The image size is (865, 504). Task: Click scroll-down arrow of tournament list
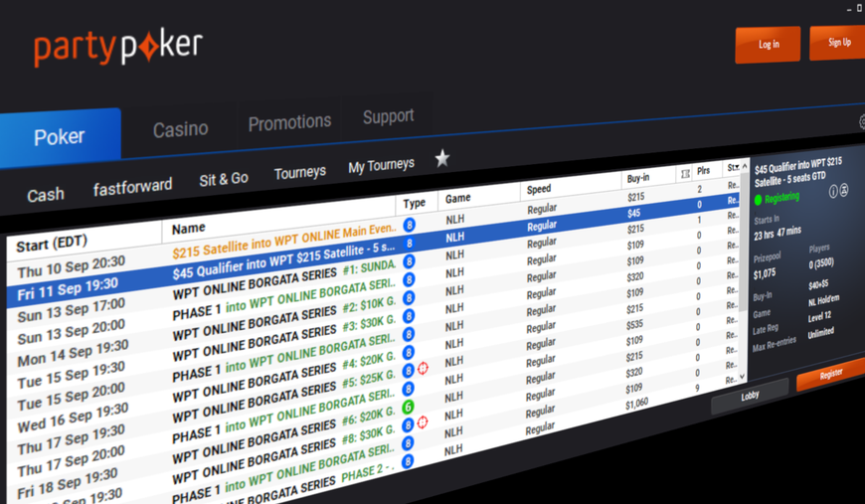[x=743, y=376]
